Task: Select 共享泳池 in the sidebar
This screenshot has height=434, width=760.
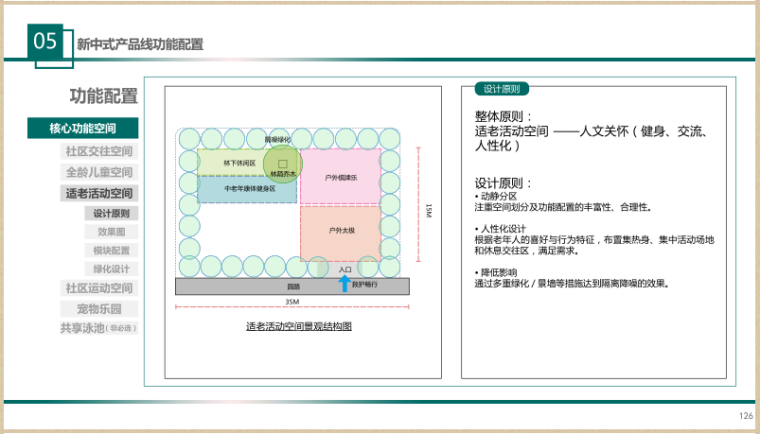Action: tap(97, 327)
